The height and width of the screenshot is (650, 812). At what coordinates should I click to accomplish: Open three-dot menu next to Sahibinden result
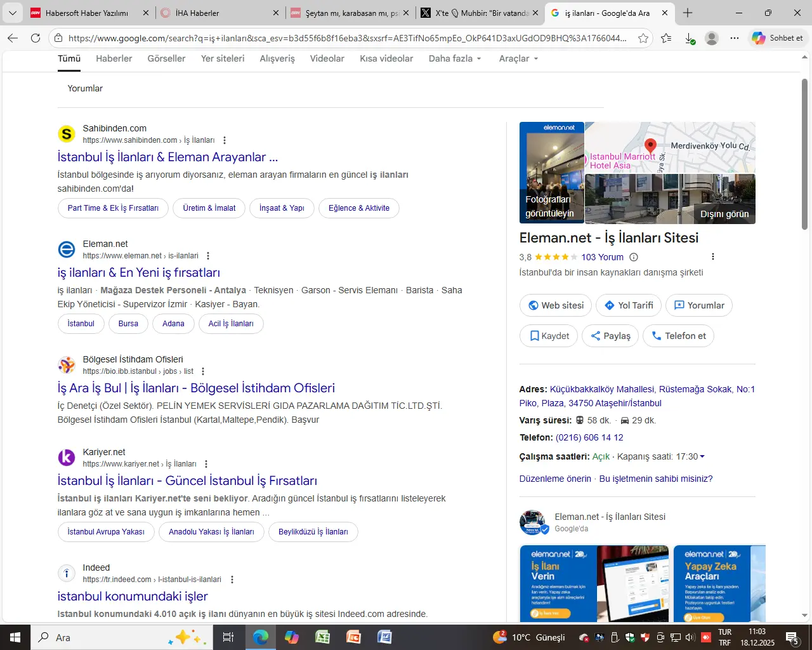[x=225, y=140]
